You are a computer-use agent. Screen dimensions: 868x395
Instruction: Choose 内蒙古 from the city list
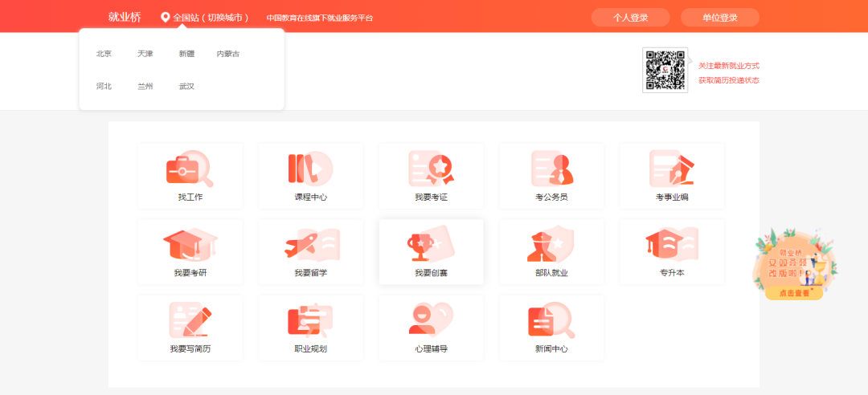[228, 54]
